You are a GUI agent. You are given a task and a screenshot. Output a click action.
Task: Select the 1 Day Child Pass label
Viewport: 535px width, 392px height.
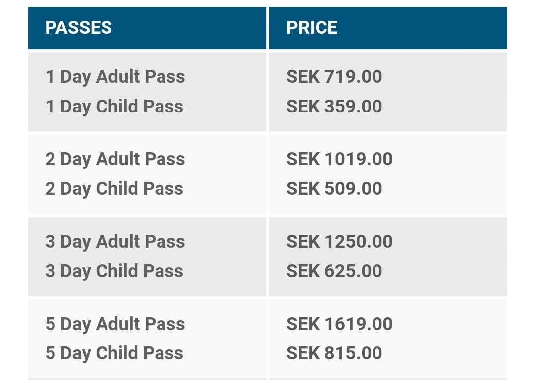114,107
